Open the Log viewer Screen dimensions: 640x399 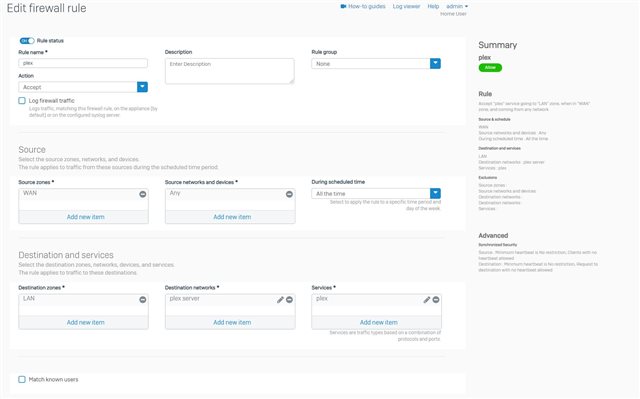tap(406, 6)
